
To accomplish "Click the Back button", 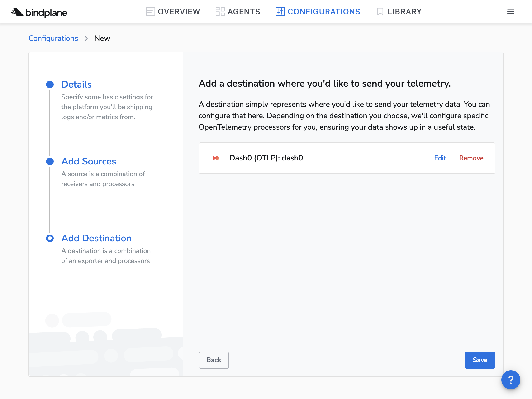I will point(214,360).
